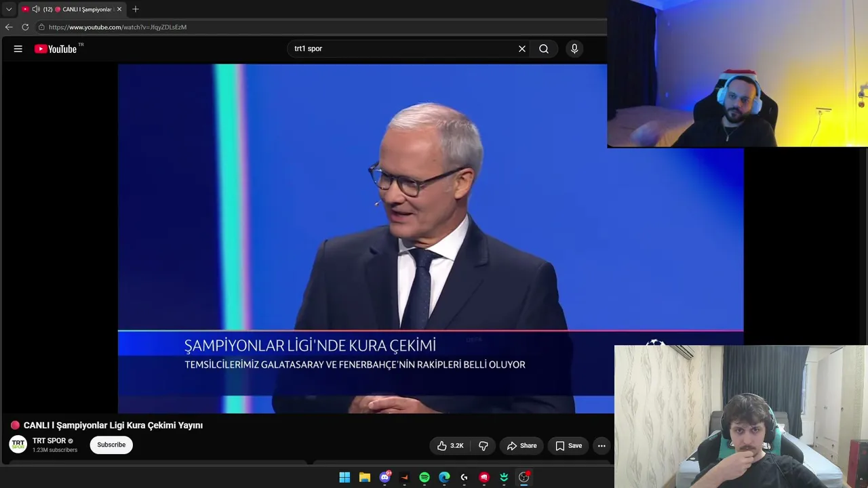
Task: Subscribe to the TRT SPOR channel
Action: pyautogui.click(x=111, y=445)
